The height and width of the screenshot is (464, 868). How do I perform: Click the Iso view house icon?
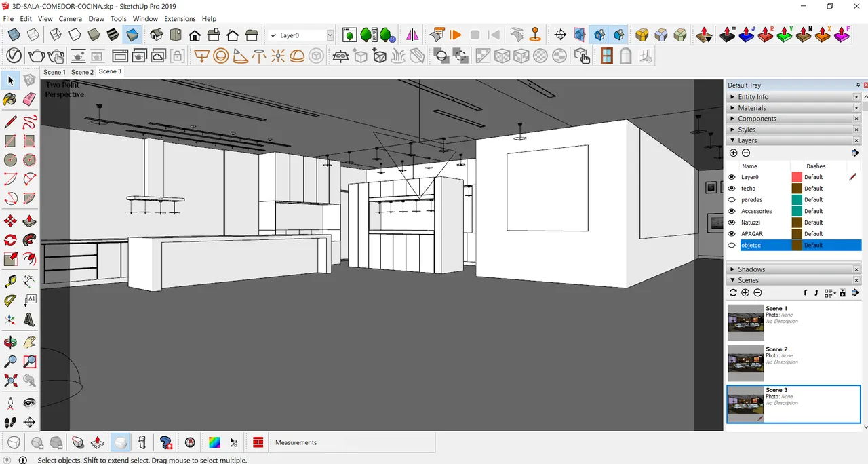coord(157,35)
